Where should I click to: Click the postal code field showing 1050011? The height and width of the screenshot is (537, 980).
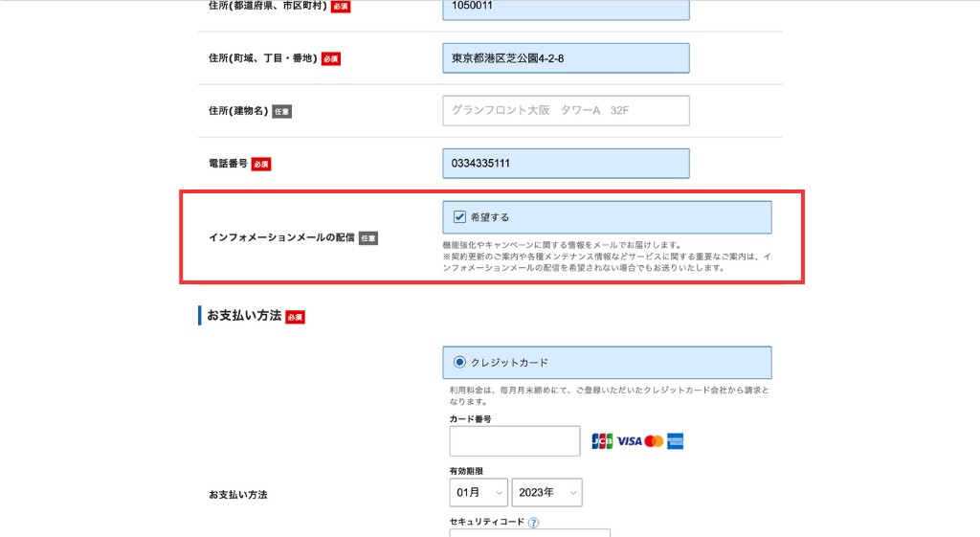[x=566, y=8]
